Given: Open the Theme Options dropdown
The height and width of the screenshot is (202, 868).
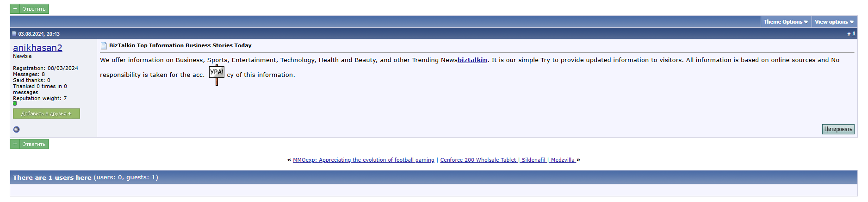Looking at the screenshot, I should 786,22.
